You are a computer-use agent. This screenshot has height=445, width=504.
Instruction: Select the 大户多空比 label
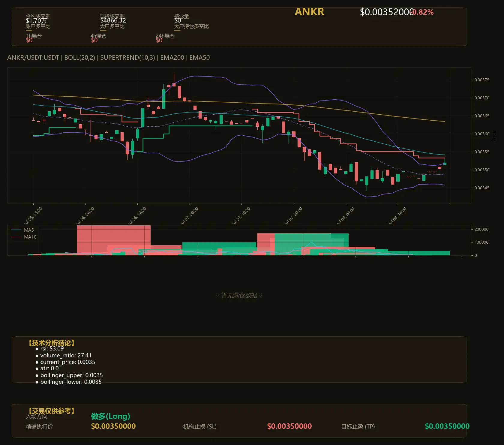pyautogui.click(x=112, y=26)
